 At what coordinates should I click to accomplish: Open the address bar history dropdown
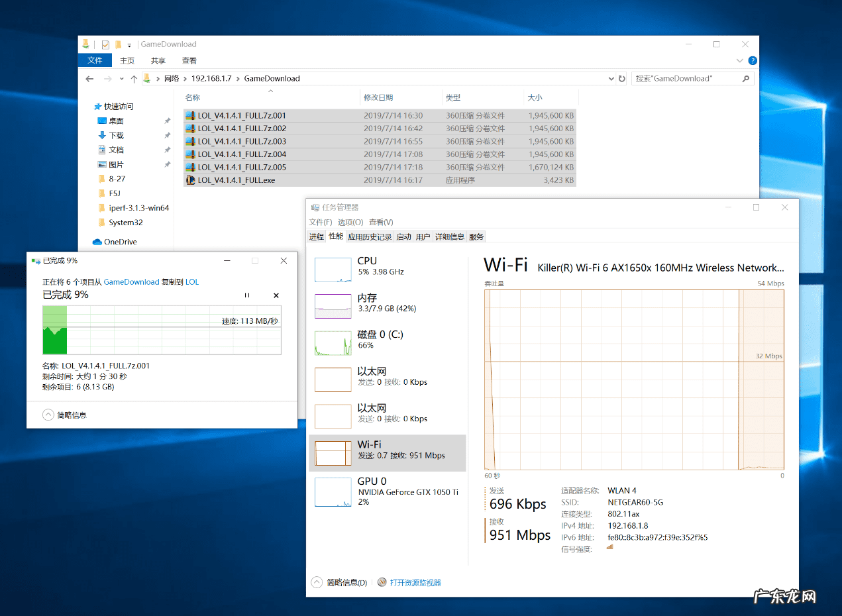point(611,79)
